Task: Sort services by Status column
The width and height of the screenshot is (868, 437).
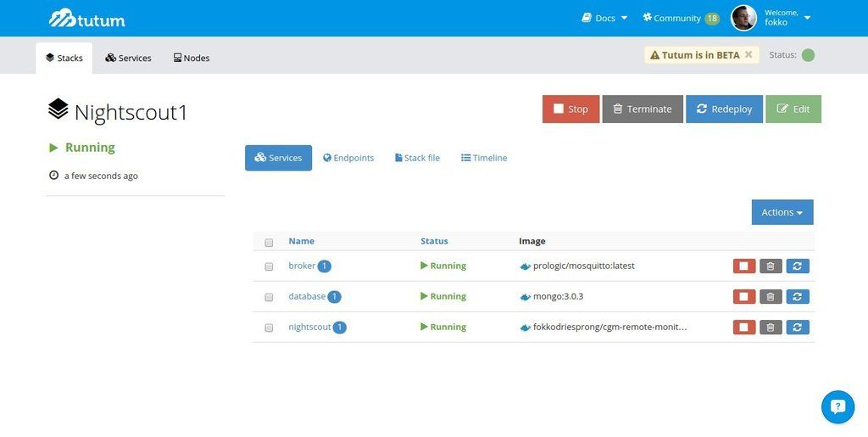Action: pyautogui.click(x=434, y=241)
